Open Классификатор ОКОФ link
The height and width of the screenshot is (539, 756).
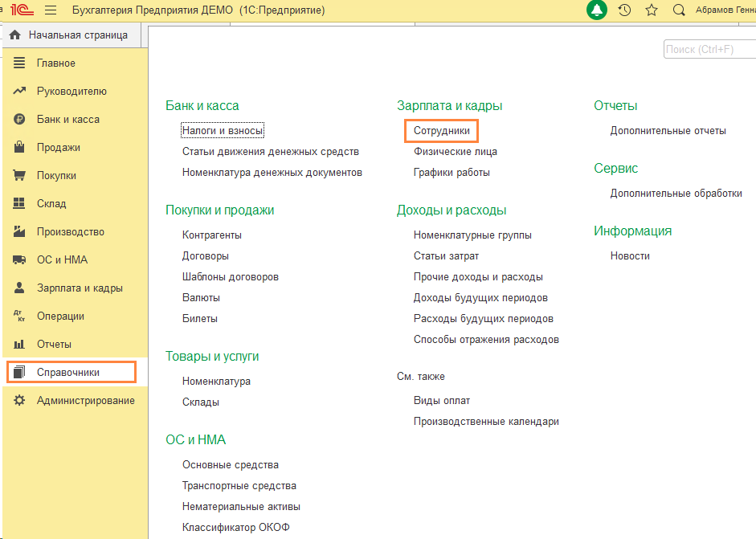coord(235,528)
